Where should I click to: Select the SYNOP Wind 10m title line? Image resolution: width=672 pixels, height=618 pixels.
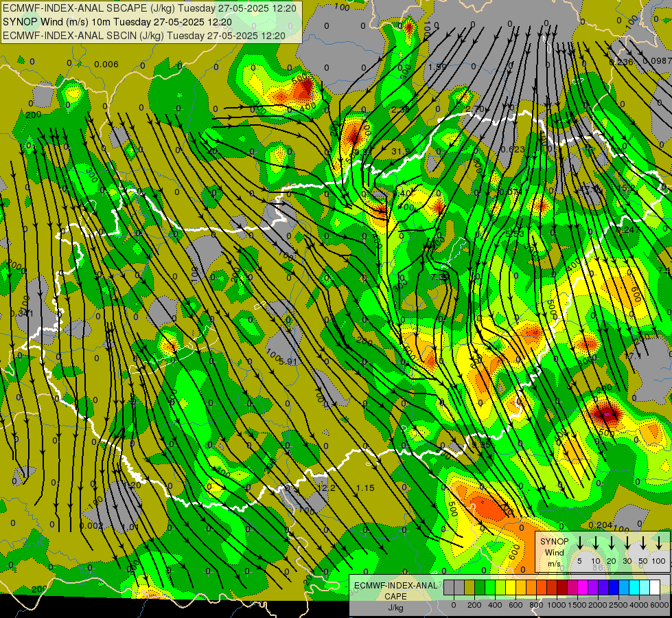117,22
